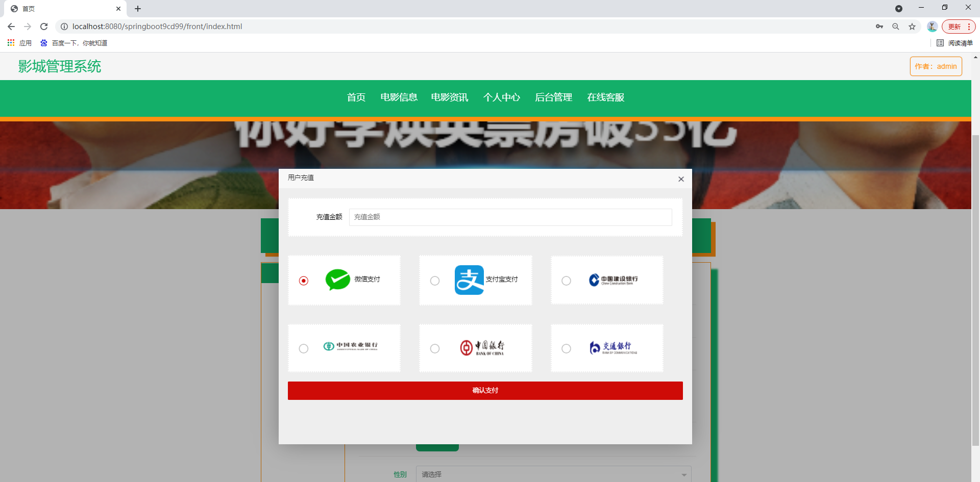
Task: Click the zoom magnifier icon in address bar
Action: pos(896,27)
